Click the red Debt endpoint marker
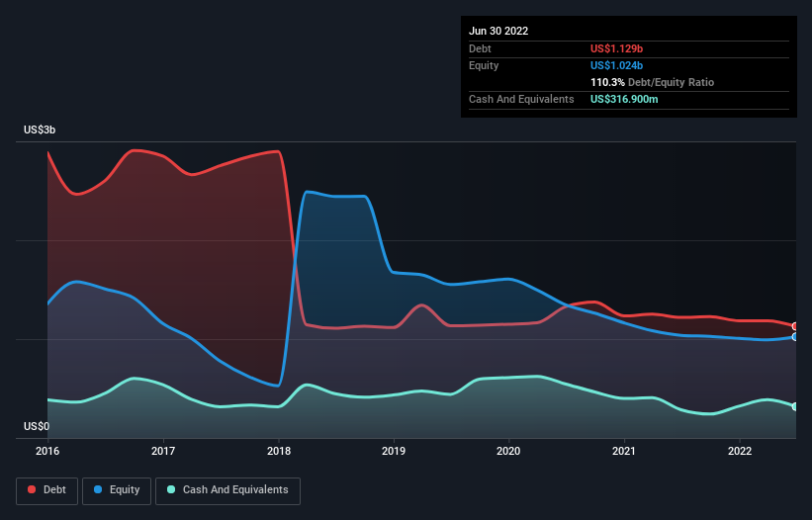The width and height of the screenshot is (812, 520). click(x=795, y=326)
